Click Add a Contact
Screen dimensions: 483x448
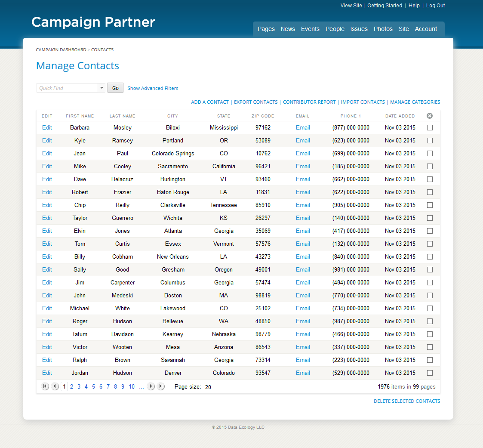tap(210, 102)
